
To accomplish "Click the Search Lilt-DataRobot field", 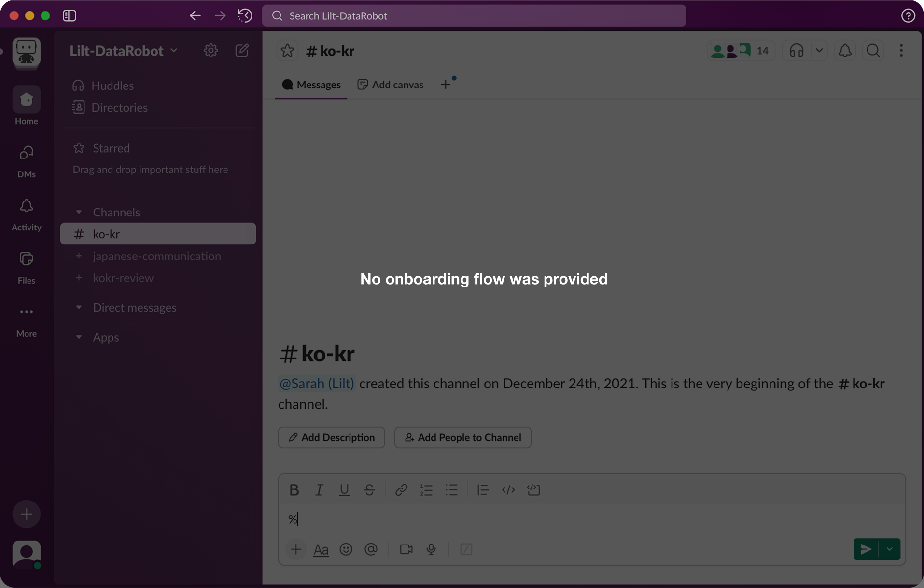I will click(474, 15).
